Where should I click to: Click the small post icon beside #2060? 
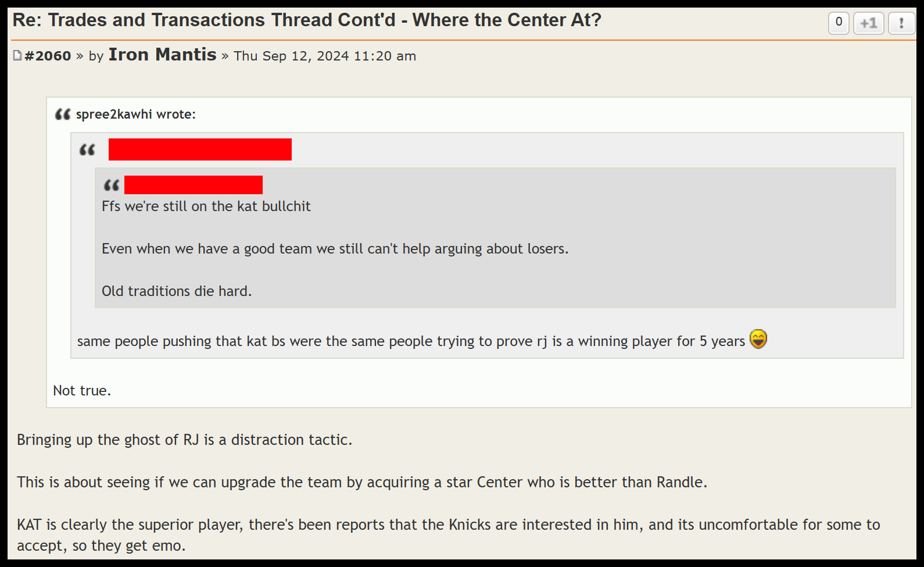pos(17,55)
